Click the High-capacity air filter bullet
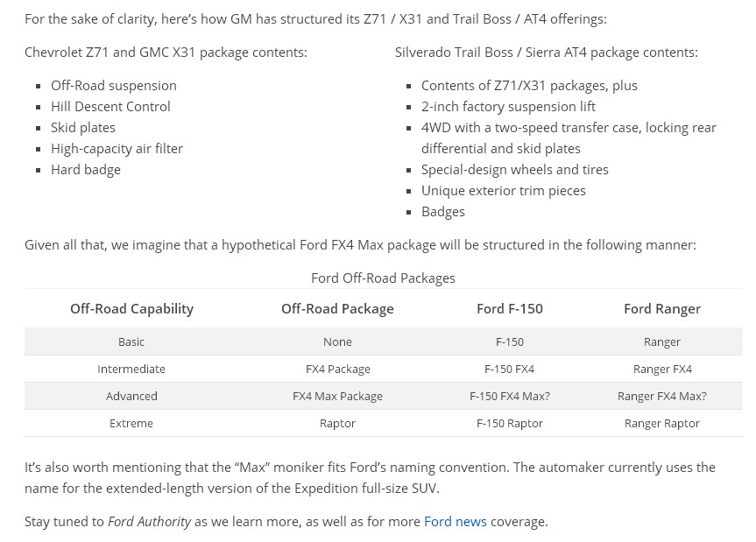Viewport: 756px width, 542px height. [x=117, y=149]
